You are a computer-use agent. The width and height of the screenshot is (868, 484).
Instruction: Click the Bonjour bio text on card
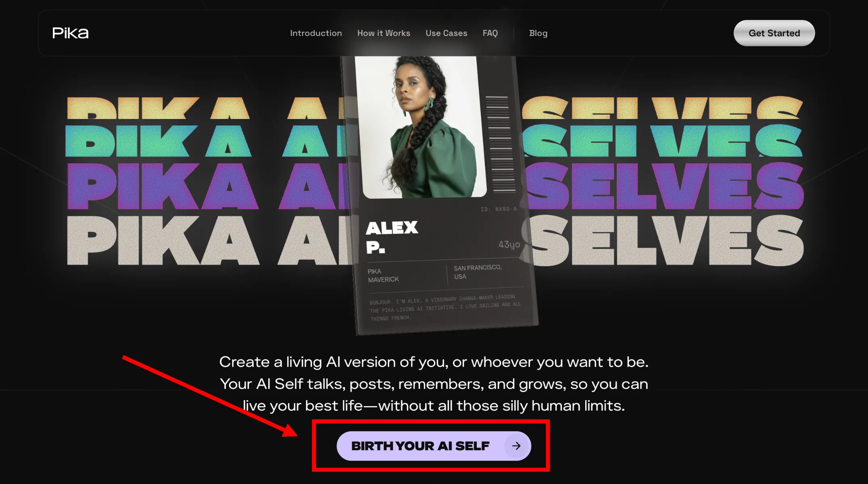click(x=445, y=308)
